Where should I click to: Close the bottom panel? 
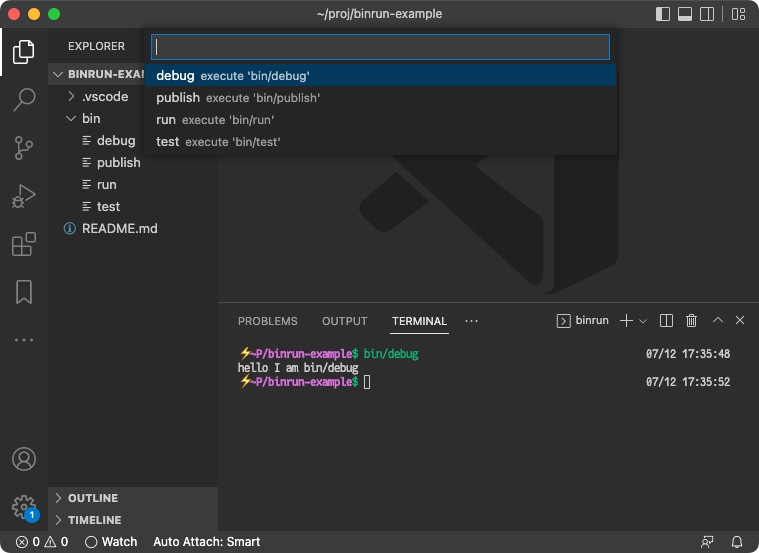(x=740, y=320)
